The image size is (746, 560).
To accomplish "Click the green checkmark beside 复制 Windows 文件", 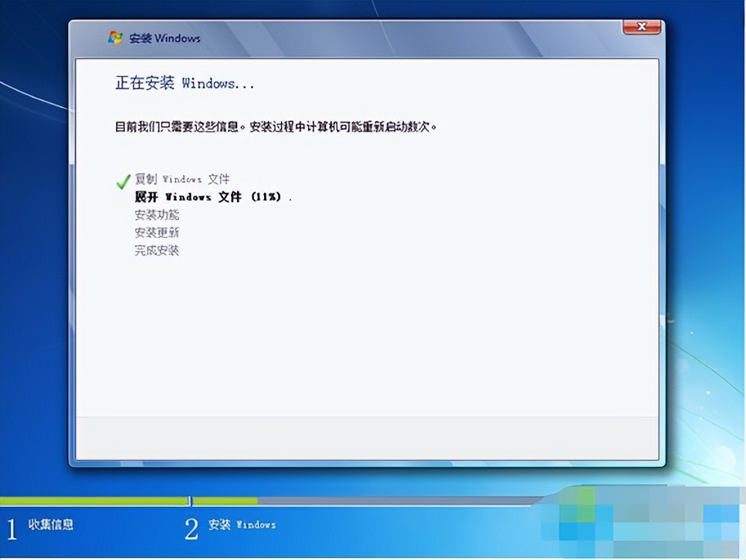I will 122,181.
